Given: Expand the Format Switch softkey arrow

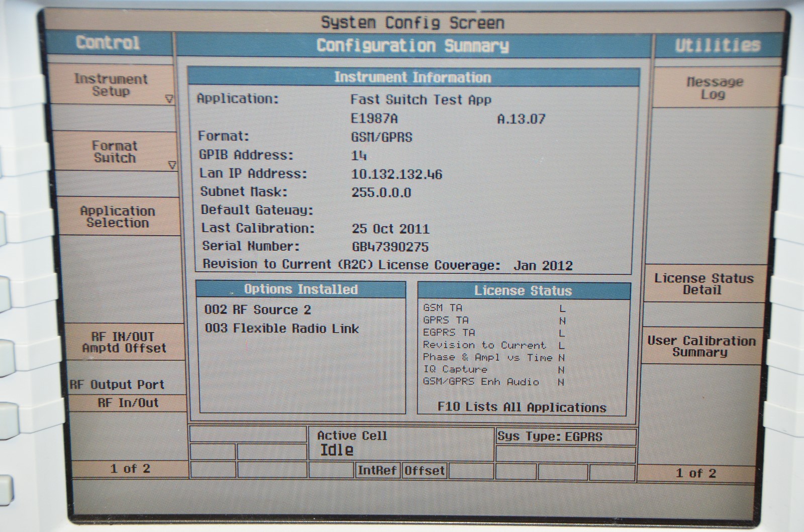Looking at the screenshot, I should (x=172, y=165).
